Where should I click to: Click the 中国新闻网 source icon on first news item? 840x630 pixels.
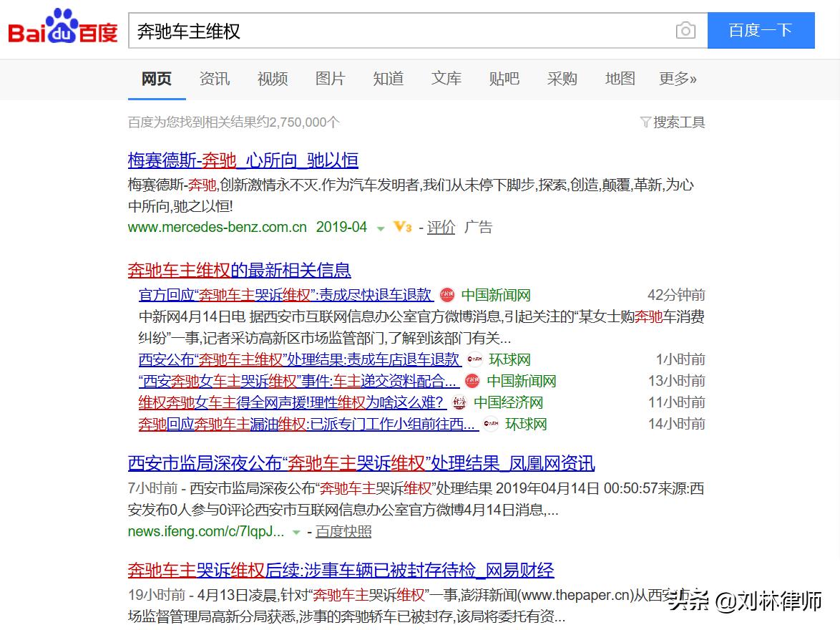[x=447, y=295]
